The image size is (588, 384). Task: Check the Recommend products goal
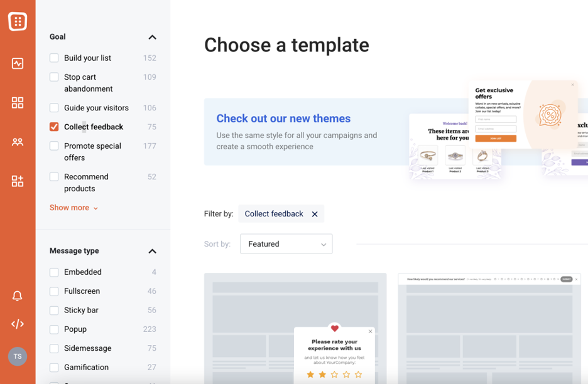tap(54, 176)
